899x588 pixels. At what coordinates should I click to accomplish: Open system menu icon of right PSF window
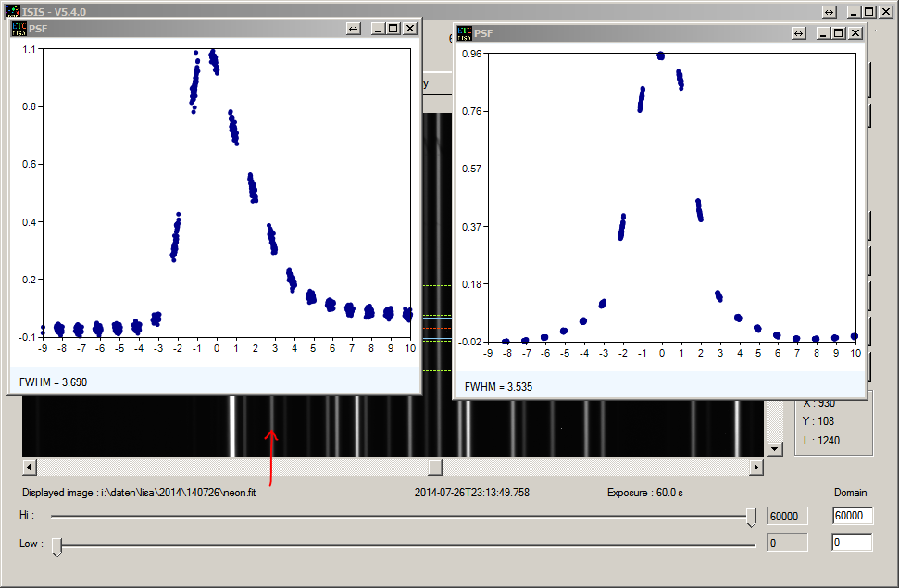(x=464, y=33)
